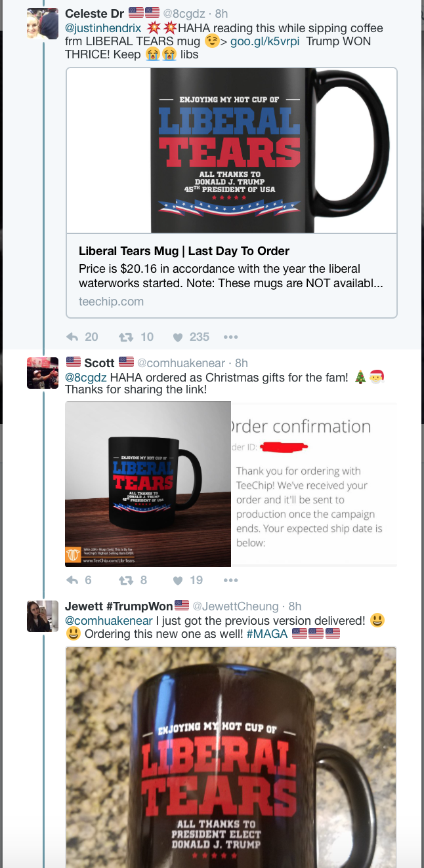View Jewett's delivered mug photo
Image resolution: width=424 pixels, height=868 pixels.
coord(231,757)
